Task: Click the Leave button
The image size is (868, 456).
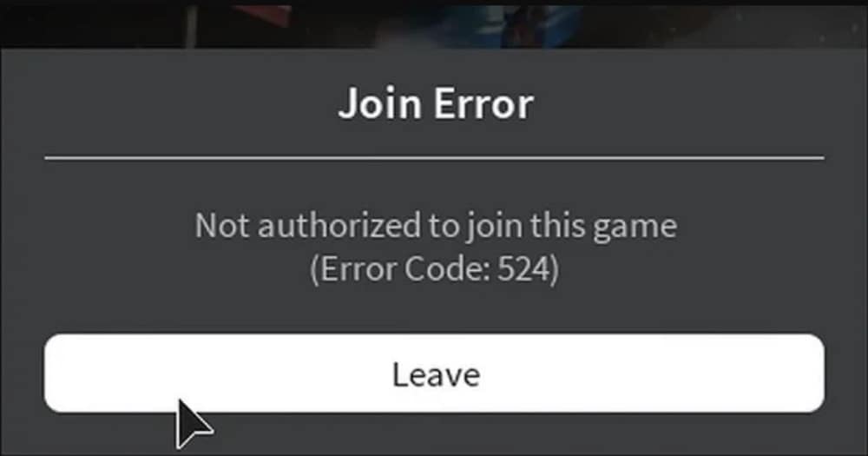Action: 434,373
